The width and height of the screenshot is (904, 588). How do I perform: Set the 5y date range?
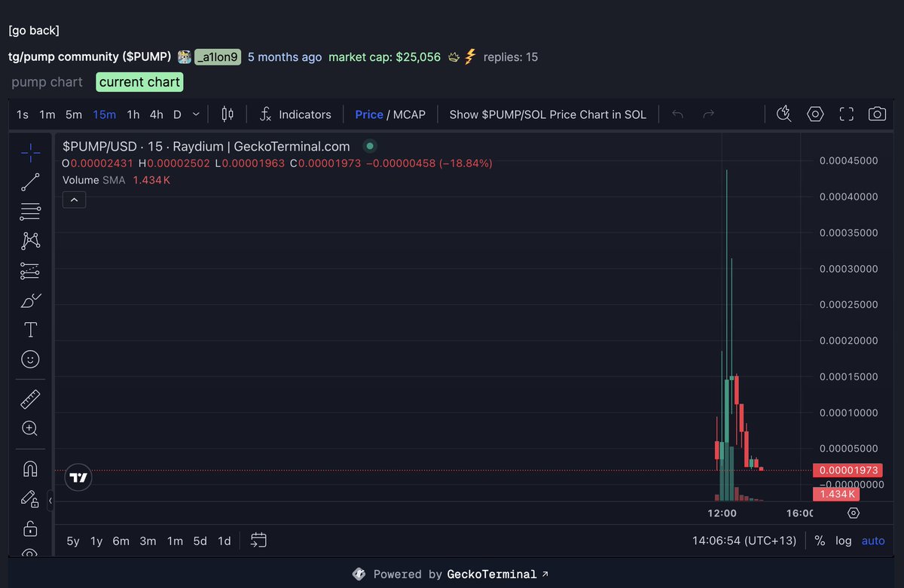[x=73, y=541]
